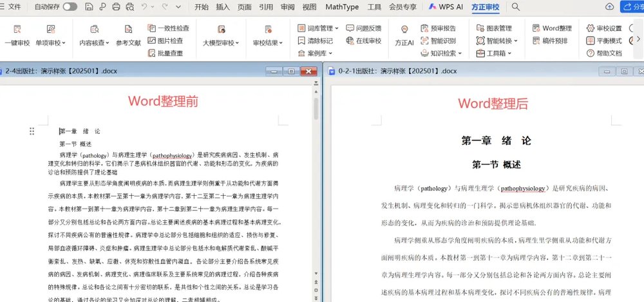Toggle the 自动保存 auto-save switch
644x302 pixels.
(70, 6)
